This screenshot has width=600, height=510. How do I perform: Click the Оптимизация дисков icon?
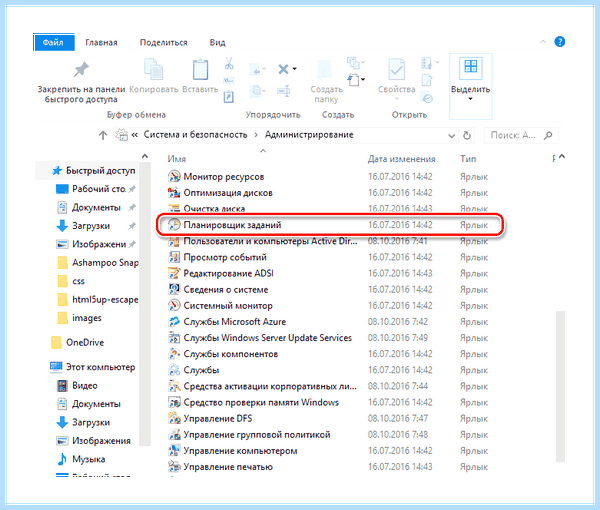tap(174, 192)
